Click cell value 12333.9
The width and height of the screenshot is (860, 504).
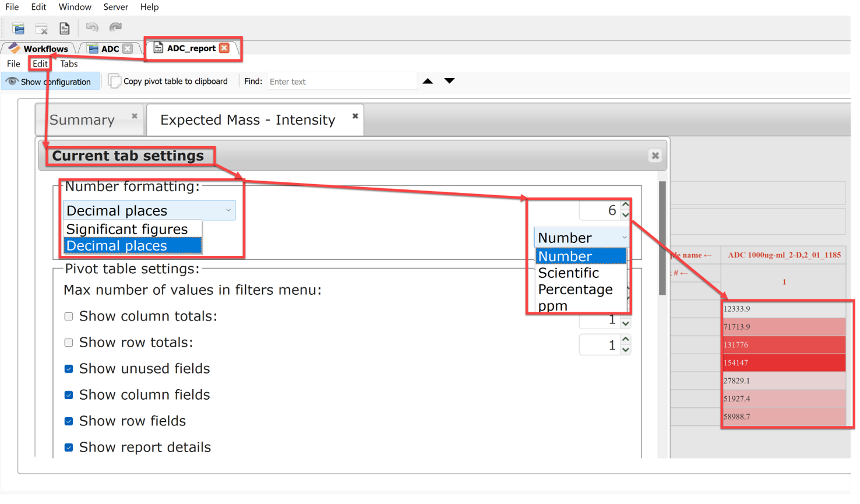tap(784, 309)
